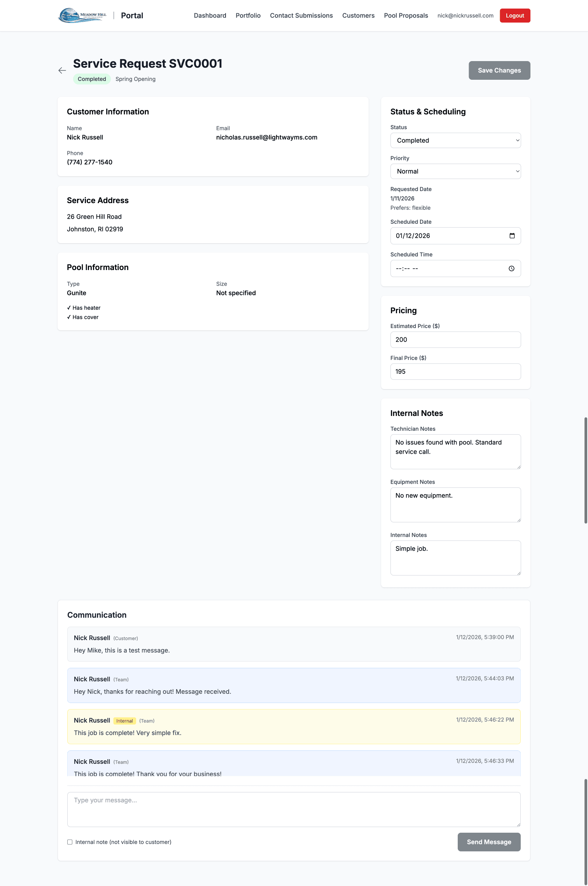Expand the Status dropdown showing Completed
Viewport: 588px width, 886px height.
tap(455, 140)
